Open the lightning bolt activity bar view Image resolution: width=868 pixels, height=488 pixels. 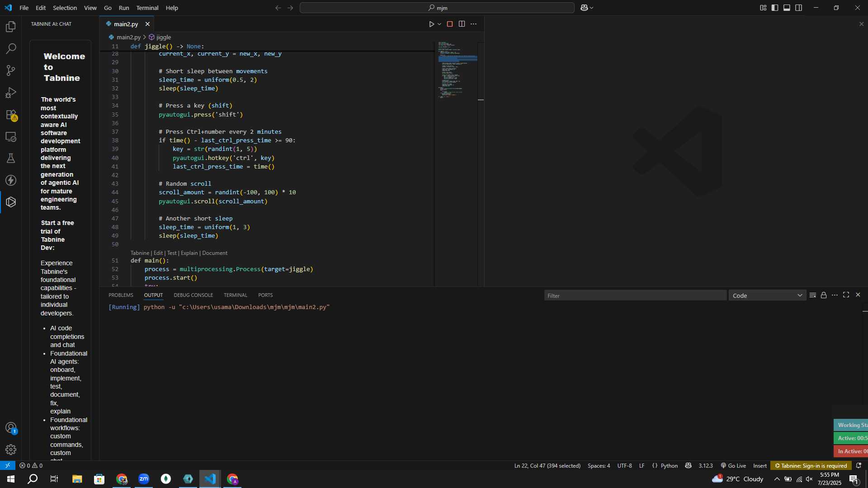pos(11,180)
